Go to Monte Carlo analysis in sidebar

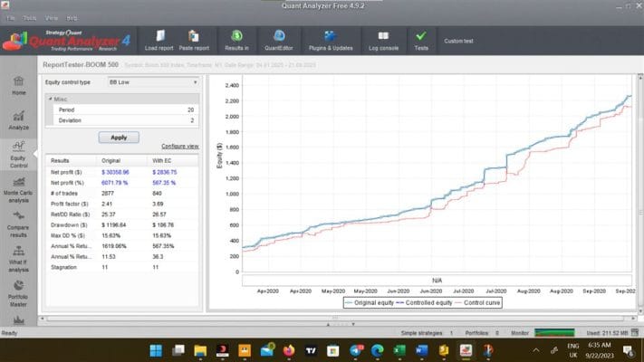coord(18,190)
